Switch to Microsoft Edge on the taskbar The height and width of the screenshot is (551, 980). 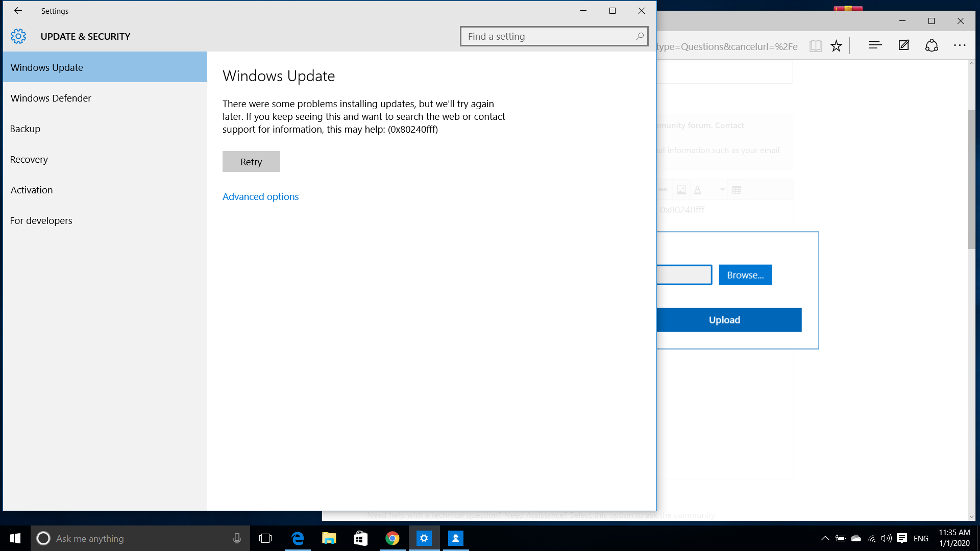pyautogui.click(x=298, y=538)
